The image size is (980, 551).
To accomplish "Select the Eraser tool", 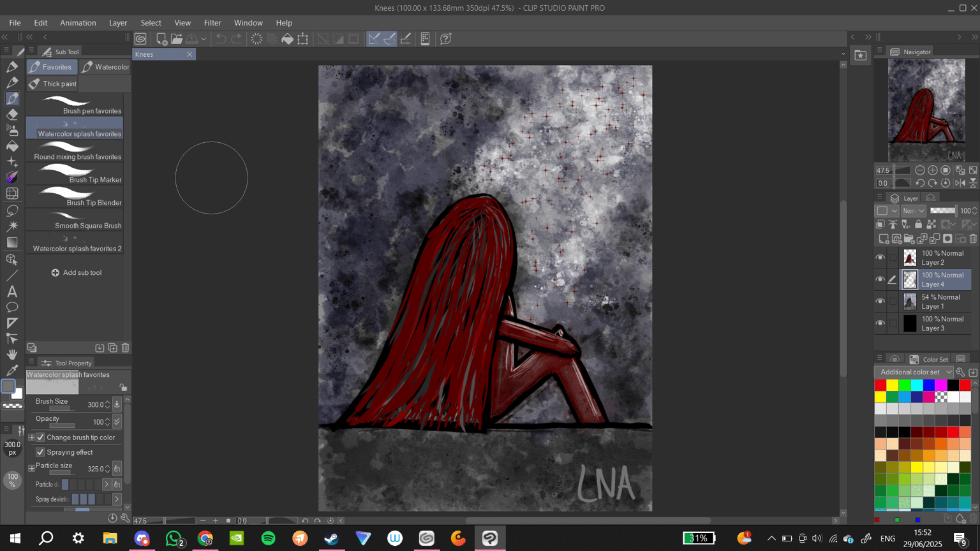I will [x=12, y=114].
